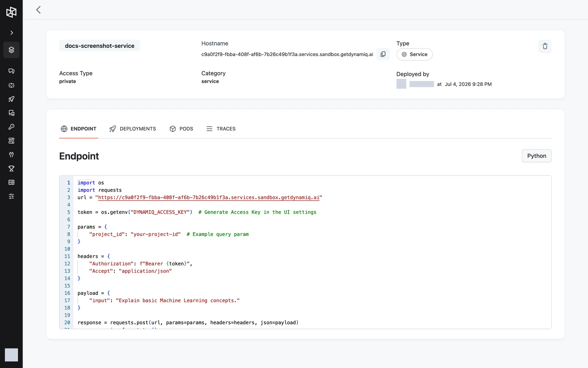Click the Service type badge
Image resolution: width=588 pixels, height=368 pixels.
[x=415, y=54]
